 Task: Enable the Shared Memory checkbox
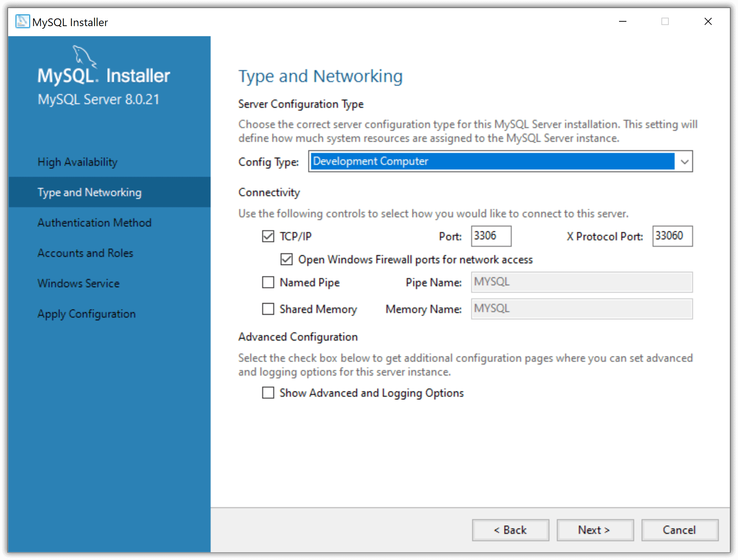[268, 309]
